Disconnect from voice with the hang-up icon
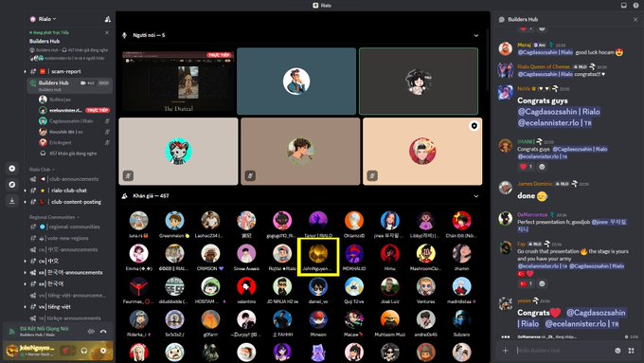644x363 pixels. click(103, 332)
